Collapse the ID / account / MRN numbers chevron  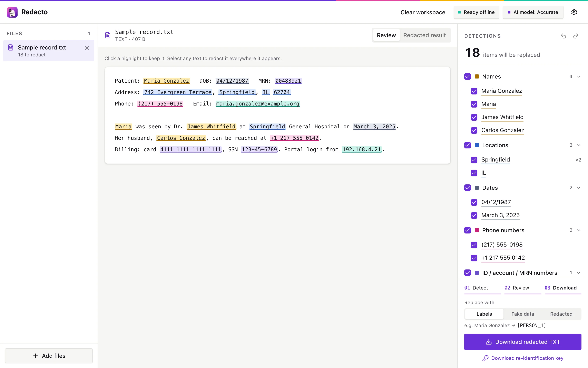[x=579, y=273]
